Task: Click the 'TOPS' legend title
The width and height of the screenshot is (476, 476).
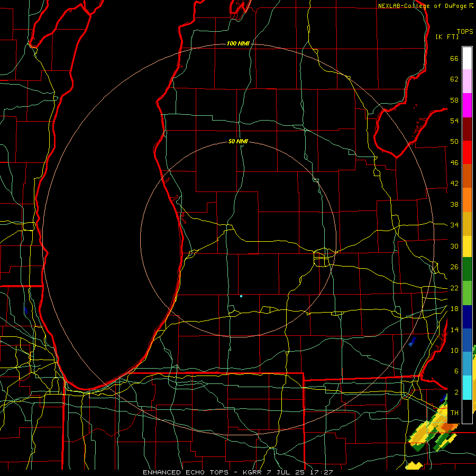Action: point(465,32)
